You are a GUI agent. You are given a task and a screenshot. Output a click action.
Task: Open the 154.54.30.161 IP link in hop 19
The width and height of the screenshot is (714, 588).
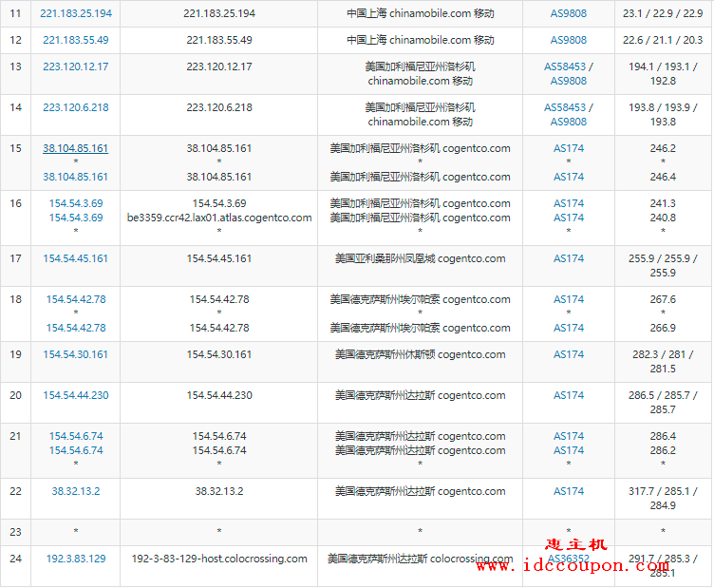click(76, 354)
